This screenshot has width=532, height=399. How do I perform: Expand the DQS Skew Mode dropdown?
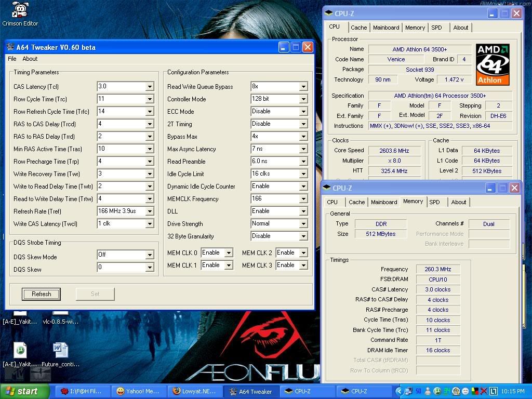[x=150, y=255]
